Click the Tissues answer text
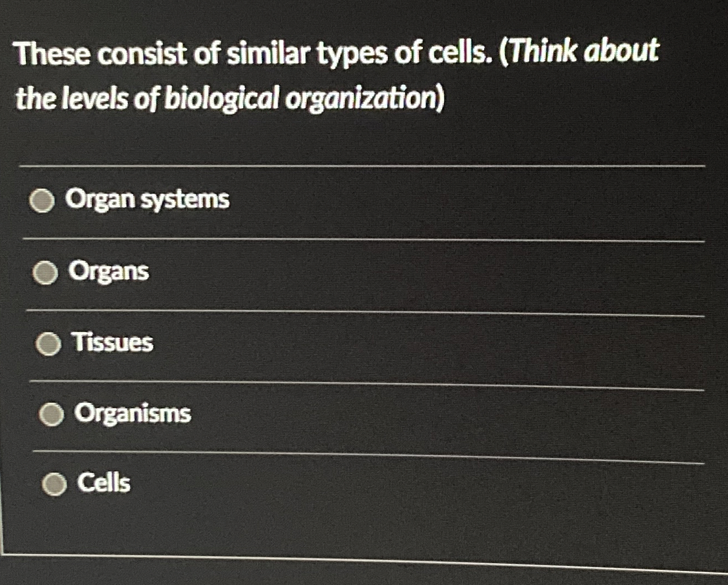728x585 pixels. pos(113,343)
